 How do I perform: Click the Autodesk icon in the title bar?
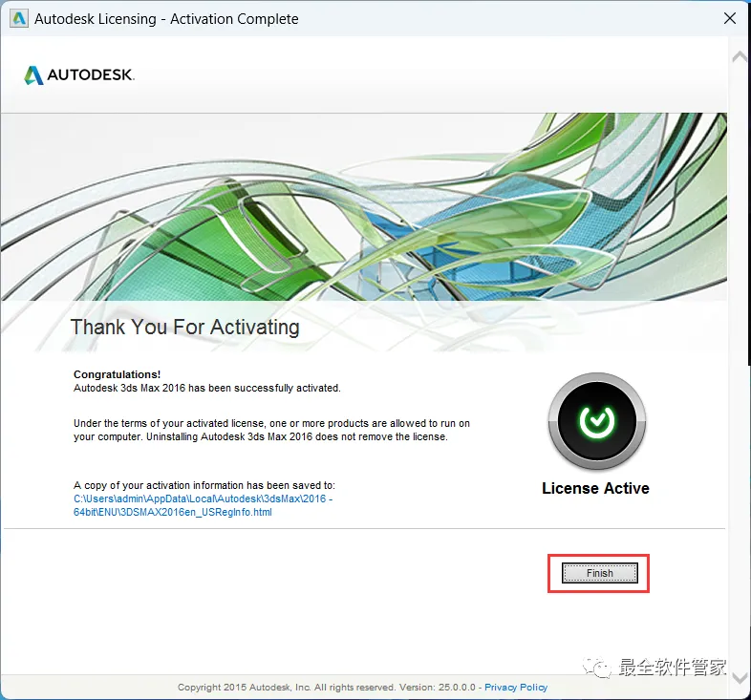[x=19, y=19]
